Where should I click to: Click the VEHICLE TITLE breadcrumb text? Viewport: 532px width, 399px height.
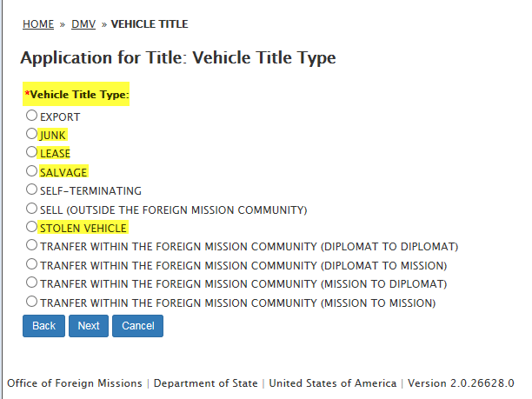150,24
